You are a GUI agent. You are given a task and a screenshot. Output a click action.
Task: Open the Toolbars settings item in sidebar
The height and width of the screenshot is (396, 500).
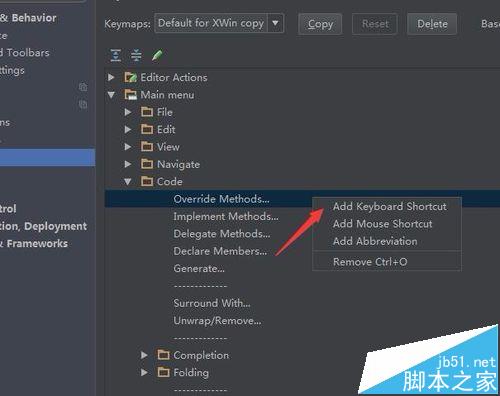pos(25,52)
